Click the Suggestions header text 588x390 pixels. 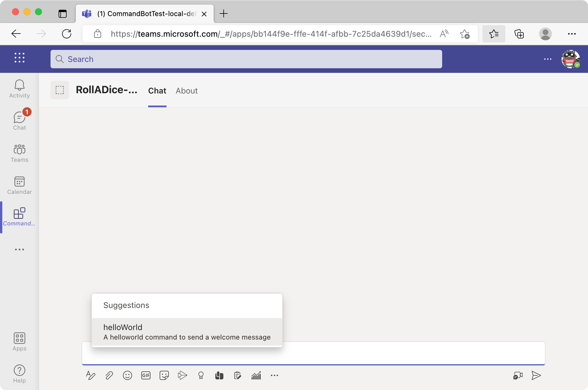pos(126,305)
